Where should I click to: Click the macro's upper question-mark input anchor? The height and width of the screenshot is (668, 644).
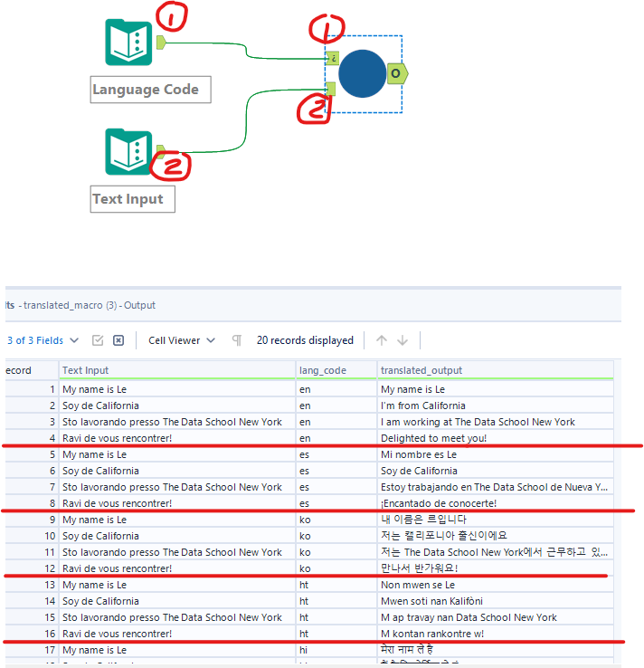333,58
